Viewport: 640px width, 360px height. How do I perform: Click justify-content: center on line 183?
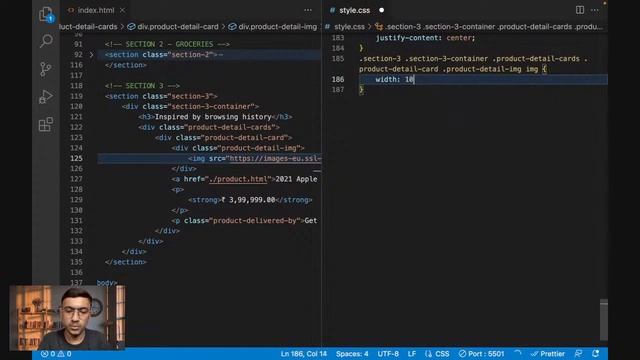tap(425, 38)
